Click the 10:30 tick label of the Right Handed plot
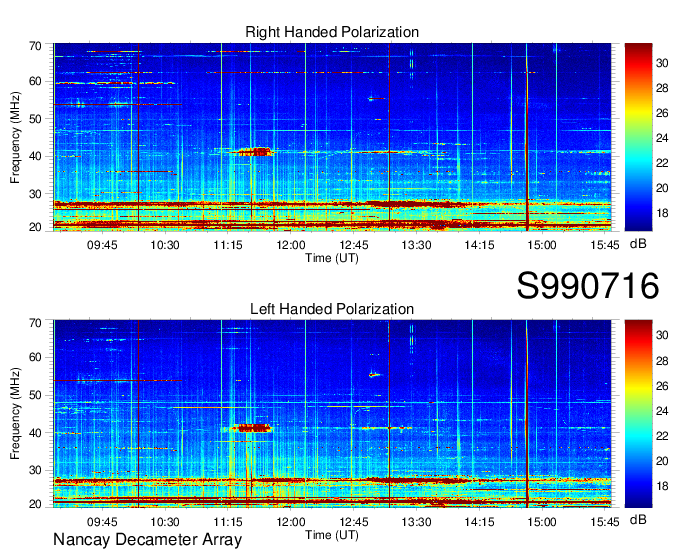The height and width of the screenshot is (552, 680). click(x=165, y=245)
